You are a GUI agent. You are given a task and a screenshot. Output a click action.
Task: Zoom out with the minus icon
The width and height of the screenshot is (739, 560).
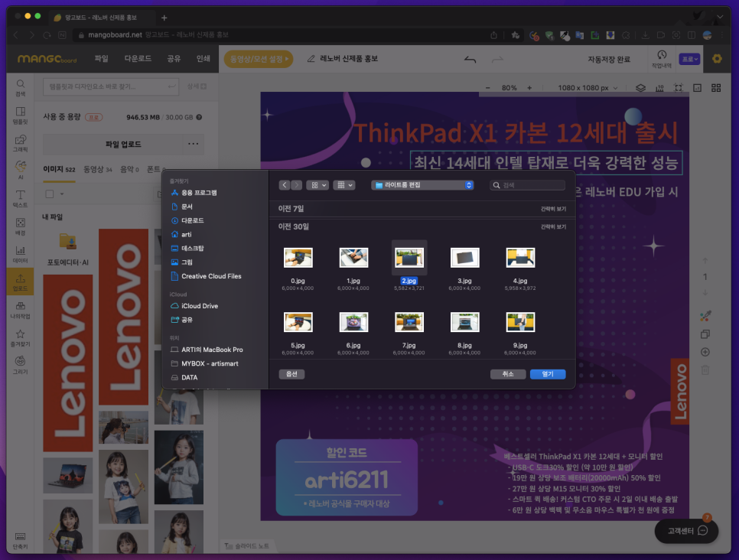[x=488, y=88]
